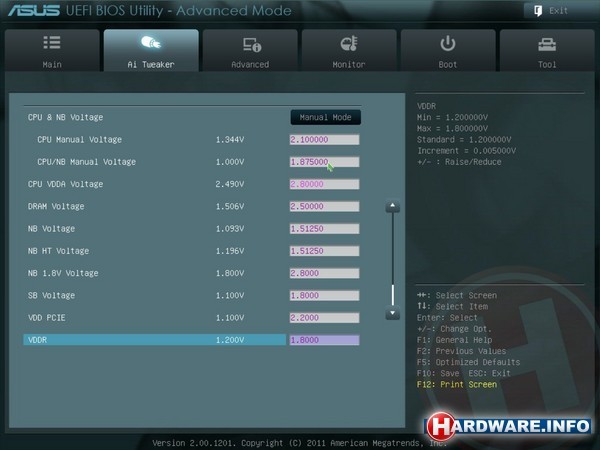This screenshot has height=450, width=600.
Task: Click the Exit button
Action: tap(559, 11)
